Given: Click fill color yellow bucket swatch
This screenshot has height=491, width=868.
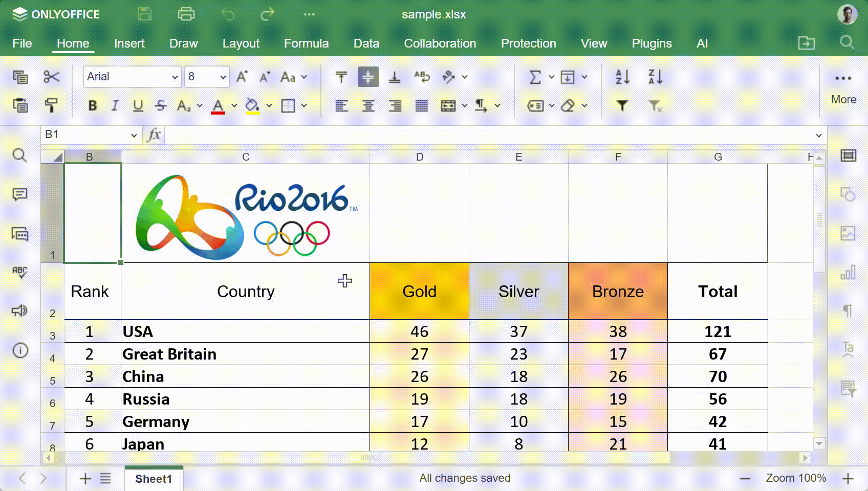Looking at the screenshot, I should 252,106.
